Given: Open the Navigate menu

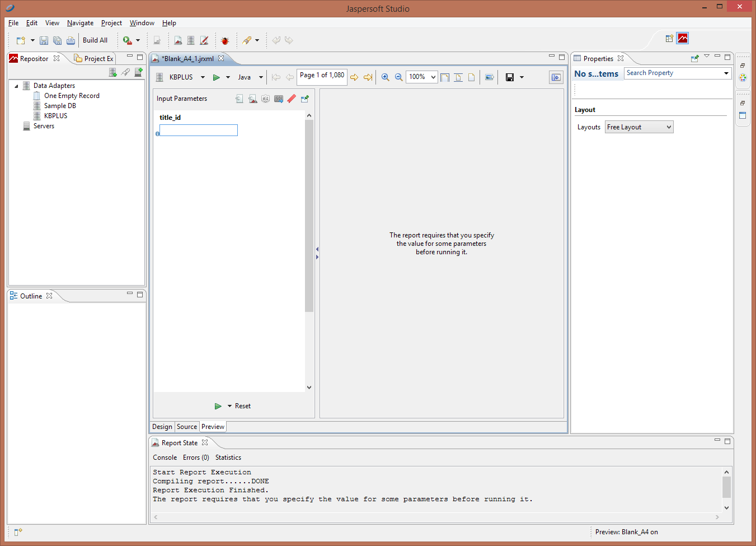Looking at the screenshot, I should [x=81, y=23].
